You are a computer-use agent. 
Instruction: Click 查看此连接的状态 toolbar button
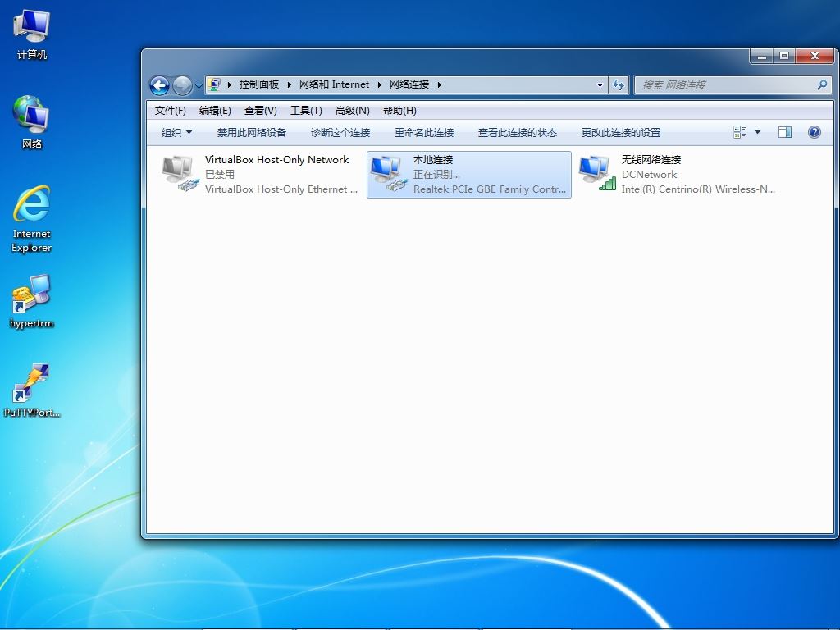tap(518, 132)
